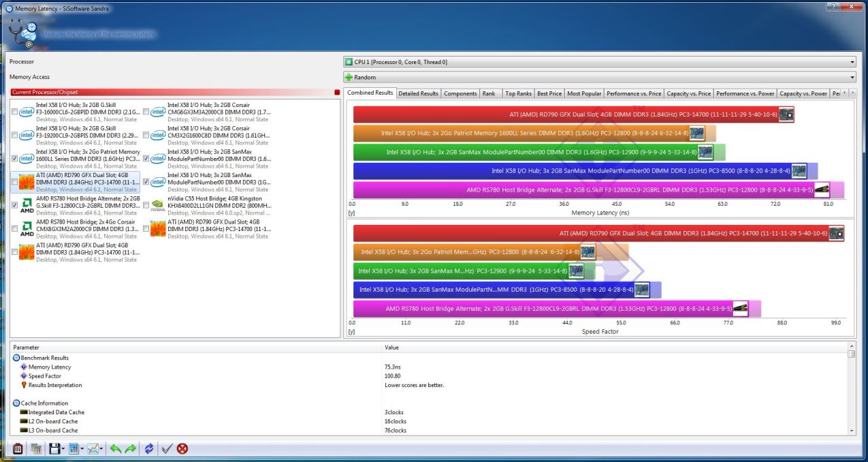
Task: Switch to the Components tab
Action: [x=460, y=93]
